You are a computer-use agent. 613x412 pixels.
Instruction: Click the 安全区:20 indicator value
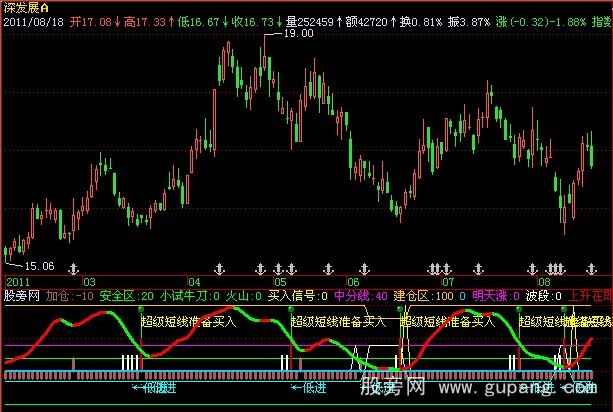127,296
